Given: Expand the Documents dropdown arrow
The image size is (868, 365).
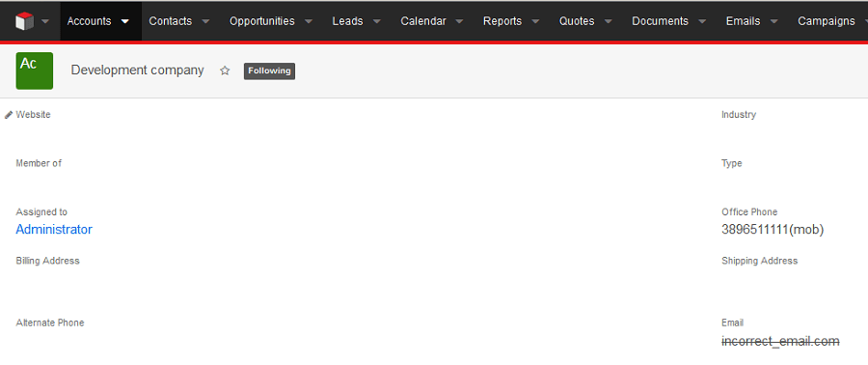Looking at the screenshot, I should (x=702, y=21).
